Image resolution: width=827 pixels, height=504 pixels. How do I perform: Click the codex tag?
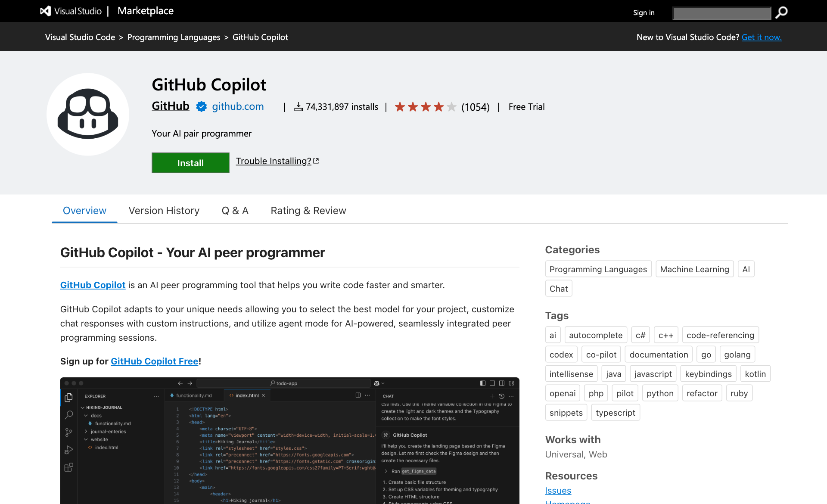tap(561, 355)
